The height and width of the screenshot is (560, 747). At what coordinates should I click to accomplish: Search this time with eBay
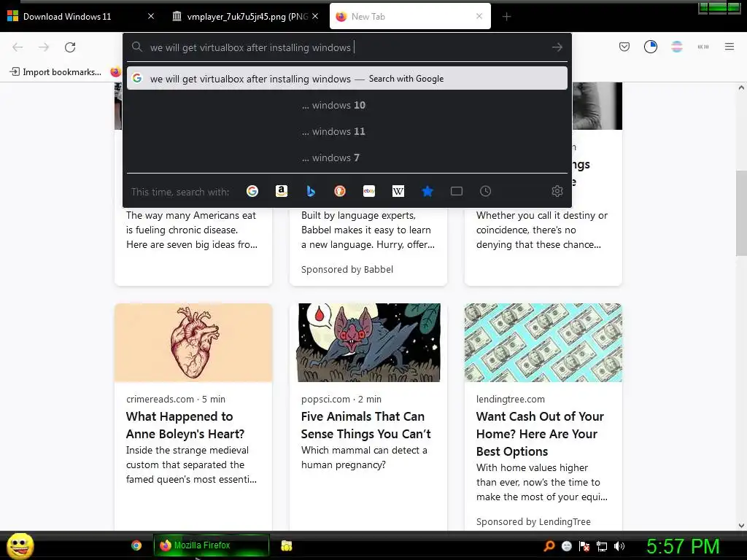point(368,192)
